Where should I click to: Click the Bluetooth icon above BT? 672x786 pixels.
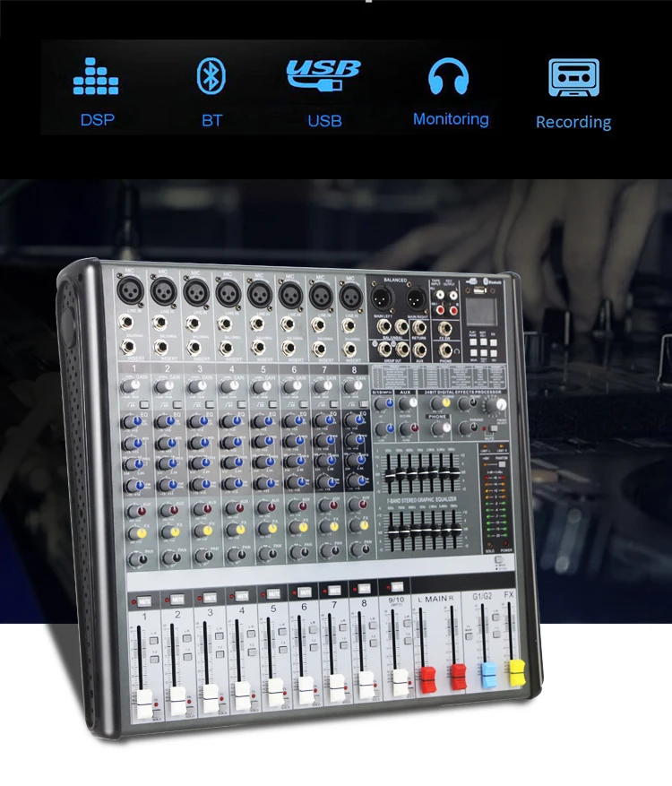tap(211, 76)
